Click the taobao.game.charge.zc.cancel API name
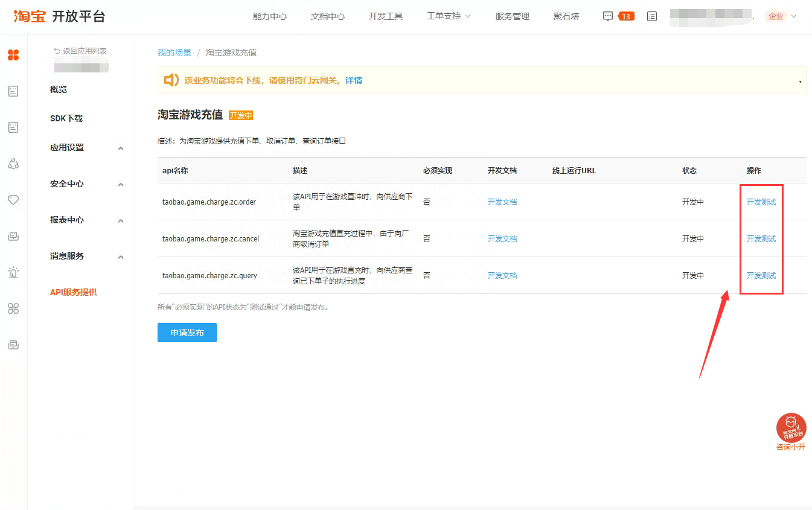The width and height of the screenshot is (812, 510). (x=211, y=239)
